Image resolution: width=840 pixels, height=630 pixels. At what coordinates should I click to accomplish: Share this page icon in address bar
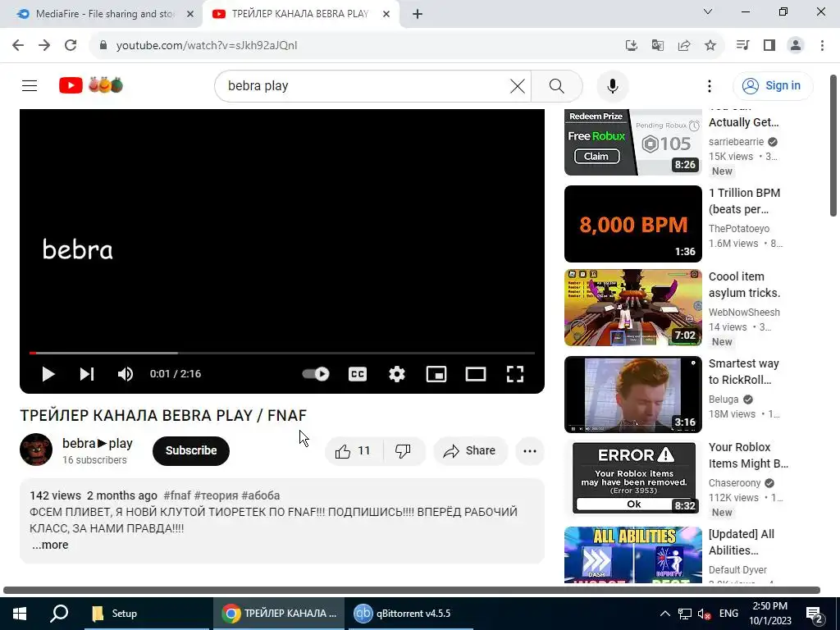(x=684, y=46)
